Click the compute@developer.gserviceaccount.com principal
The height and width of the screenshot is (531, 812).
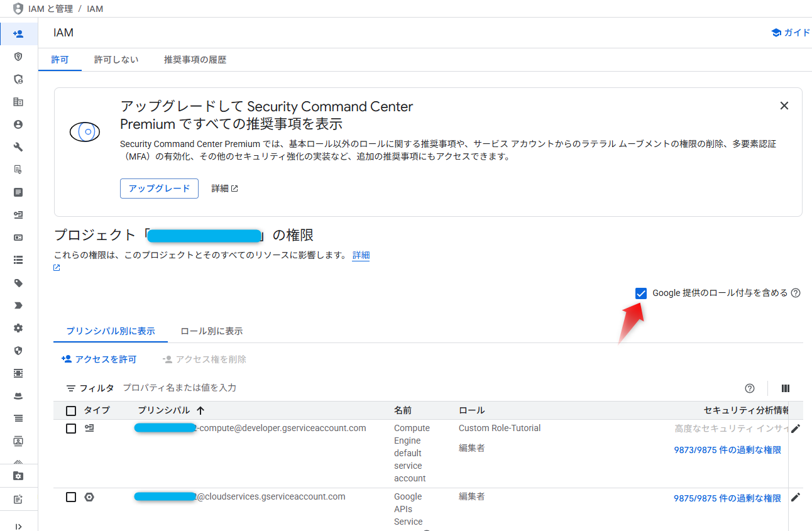250,428
